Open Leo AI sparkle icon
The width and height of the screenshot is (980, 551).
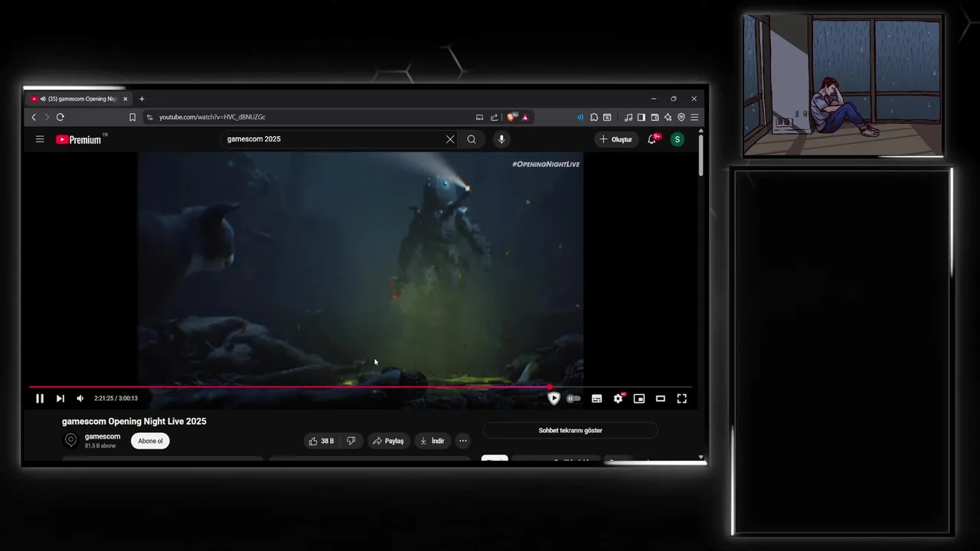668,117
